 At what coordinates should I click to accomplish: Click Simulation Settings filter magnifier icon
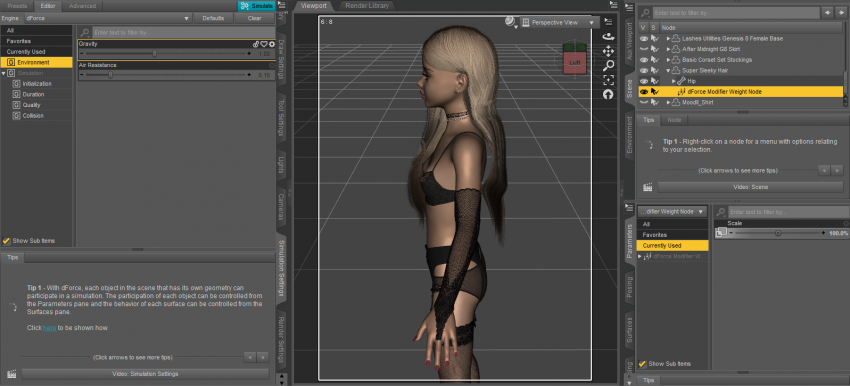pyautogui.click(x=85, y=33)
